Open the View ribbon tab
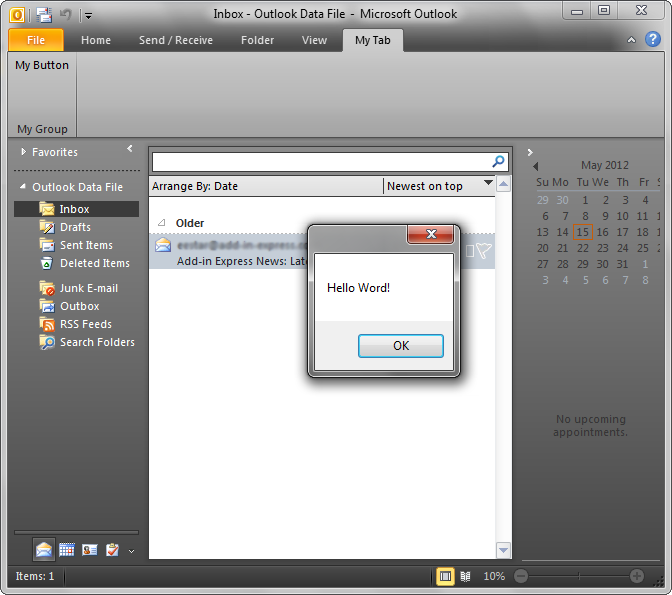This screenshot has height=595, width=672. point(314,40)
